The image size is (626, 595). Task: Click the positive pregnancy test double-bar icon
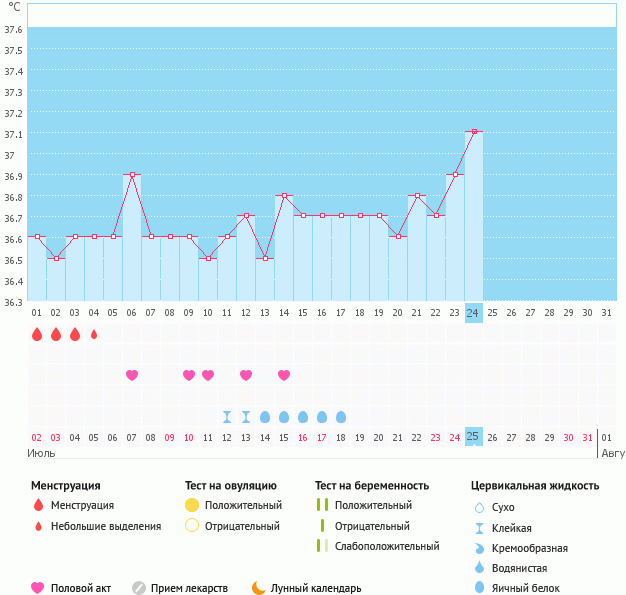pos(322,506)
